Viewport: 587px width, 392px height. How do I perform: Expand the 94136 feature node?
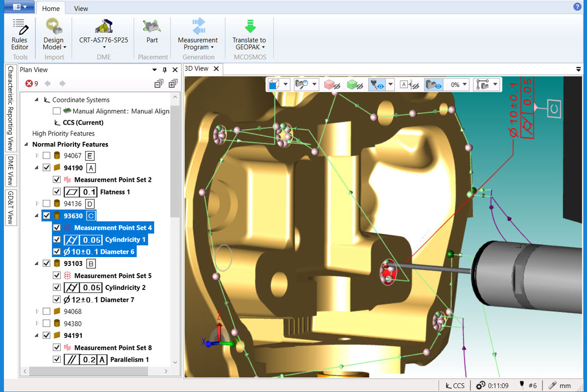37,203
